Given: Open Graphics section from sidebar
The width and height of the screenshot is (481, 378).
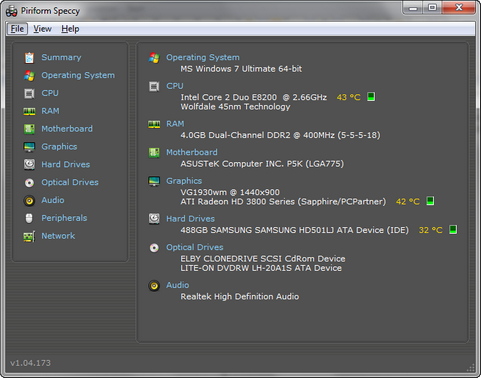Looking at the screenshot, I should [x=59, y=147].
